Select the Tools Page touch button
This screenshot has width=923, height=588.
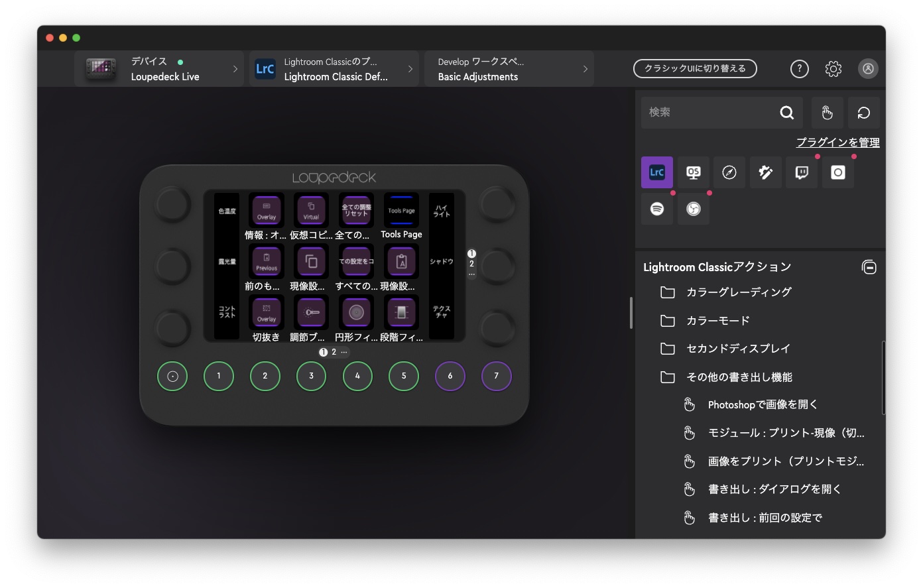click(401, 209)
